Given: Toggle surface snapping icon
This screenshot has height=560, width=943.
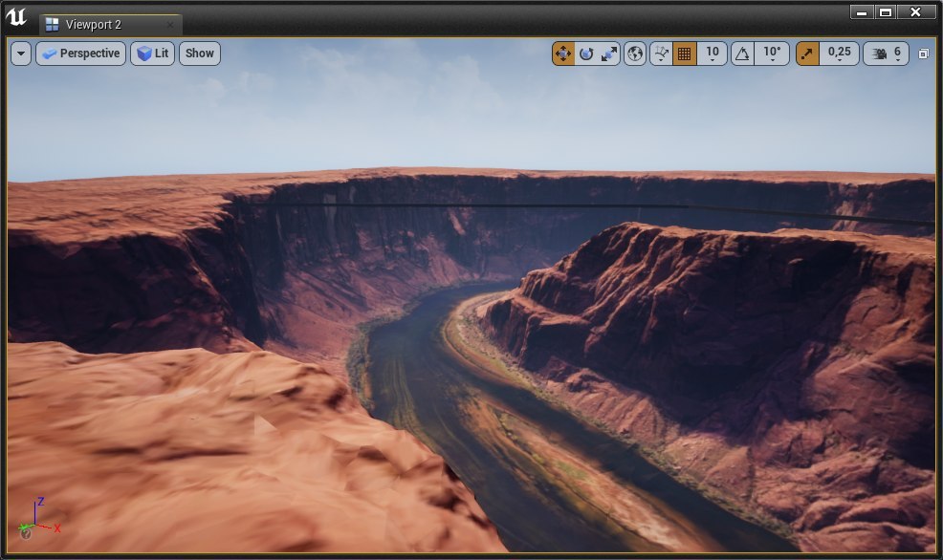Looking at the screenshot, I should tap(661, 54).
